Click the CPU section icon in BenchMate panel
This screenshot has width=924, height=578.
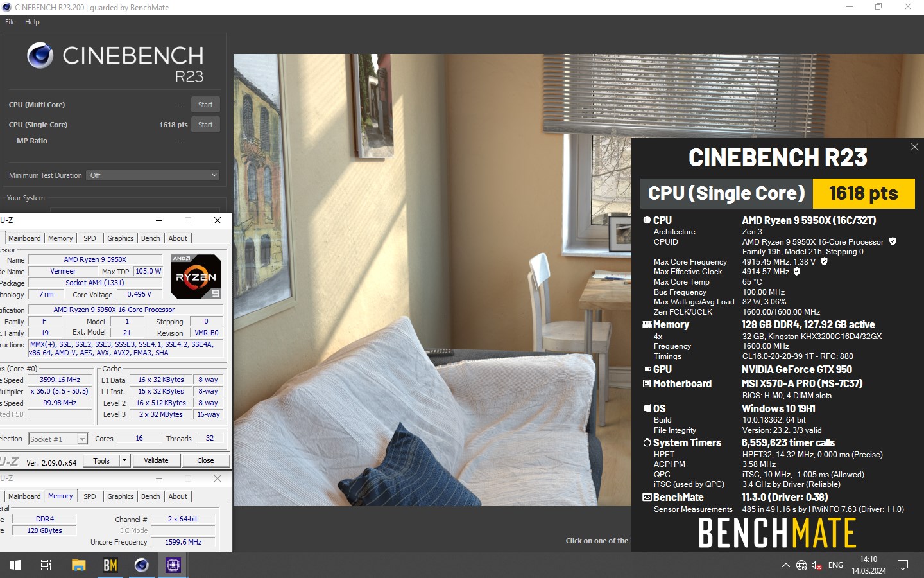pos(647,220)
